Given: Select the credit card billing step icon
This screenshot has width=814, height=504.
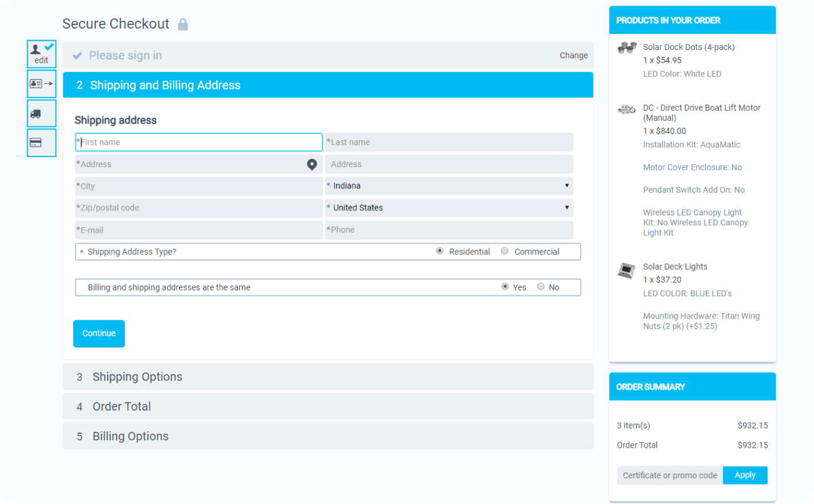Looking at the screenshot, I should 41,143.
